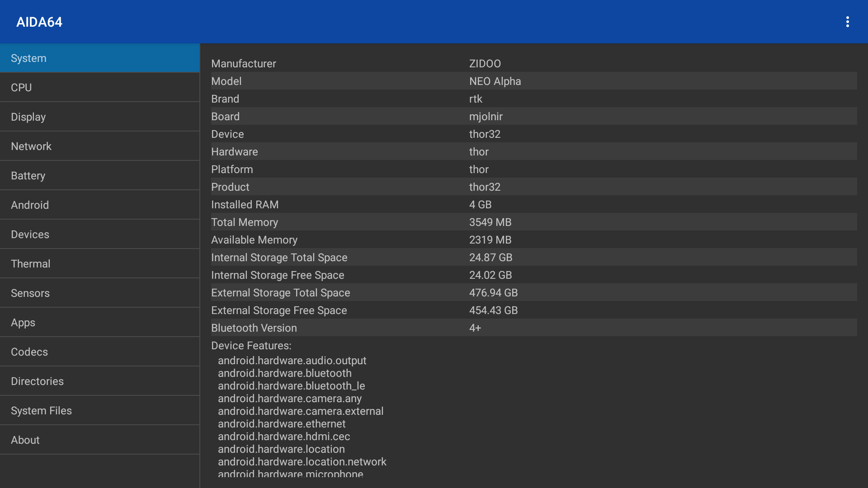868x488 pixels.
Task: Go to the Display section
Action: coord(99,117)
